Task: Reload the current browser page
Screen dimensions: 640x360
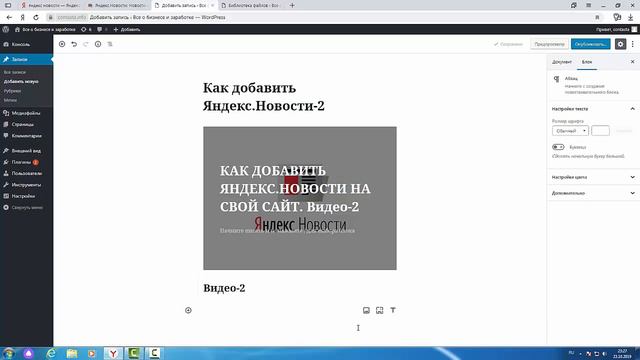Action: pyautogui.click(x=36, y=18)
